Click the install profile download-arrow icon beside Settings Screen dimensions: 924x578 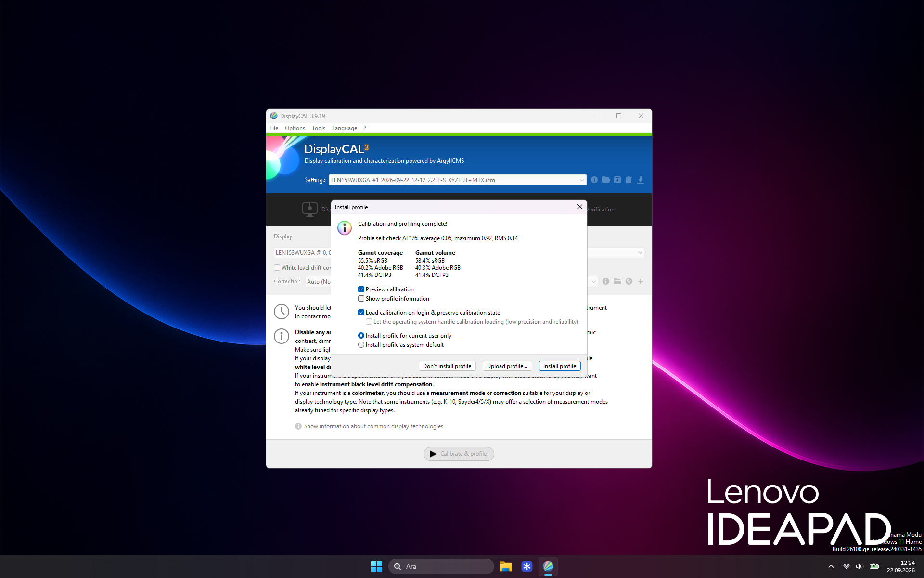tap(641, 180)
